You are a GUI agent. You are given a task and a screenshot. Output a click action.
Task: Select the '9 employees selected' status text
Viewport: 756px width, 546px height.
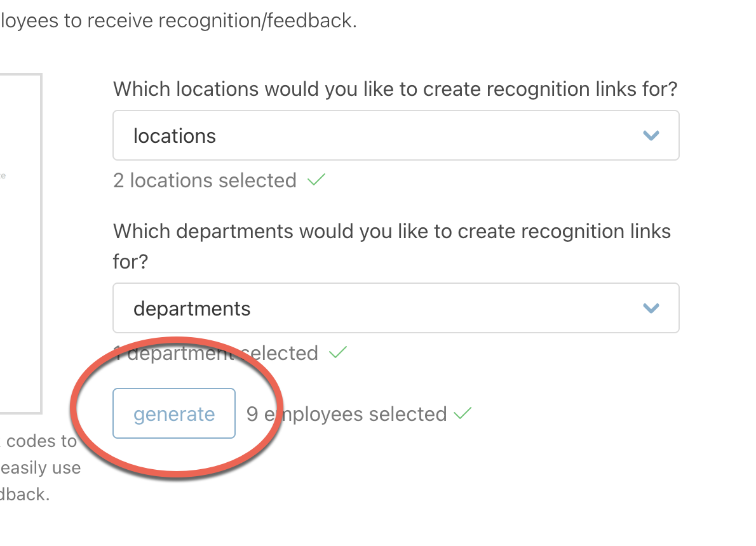347,415
